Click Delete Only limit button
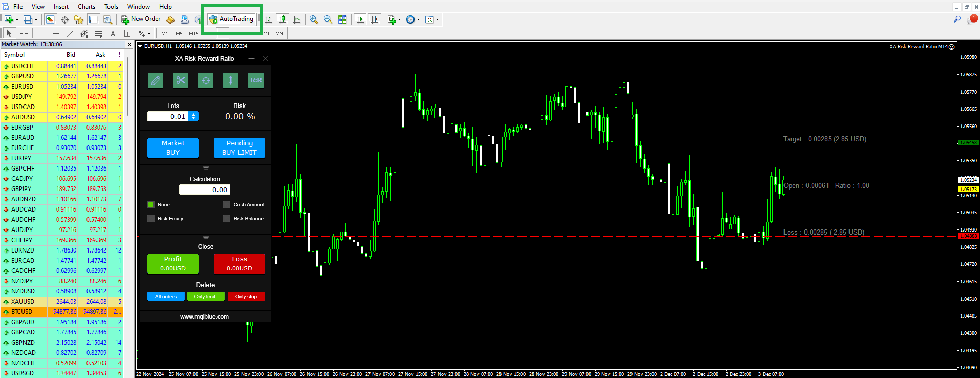The width and height of the screenshot is (980, 378). [x=205, y=297]
